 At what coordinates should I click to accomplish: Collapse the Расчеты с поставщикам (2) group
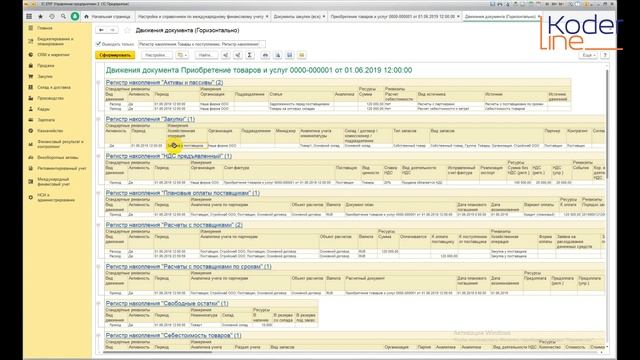[98, 225]
